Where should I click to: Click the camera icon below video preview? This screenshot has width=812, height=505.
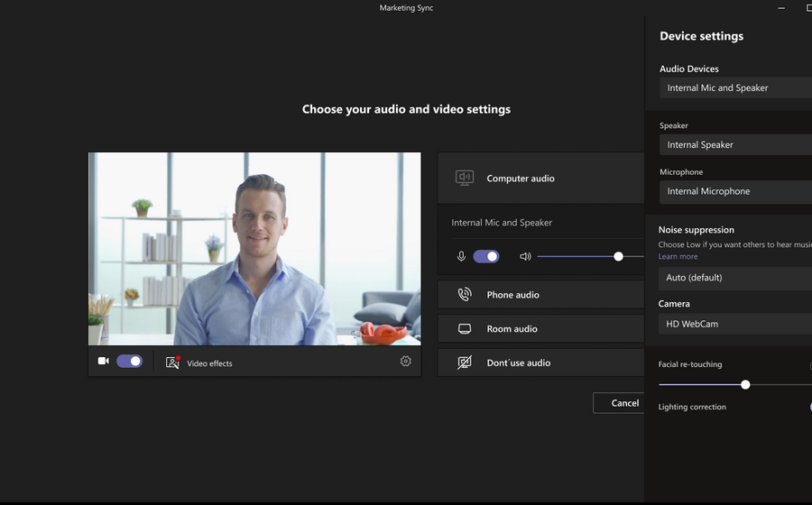coord(104,361)
